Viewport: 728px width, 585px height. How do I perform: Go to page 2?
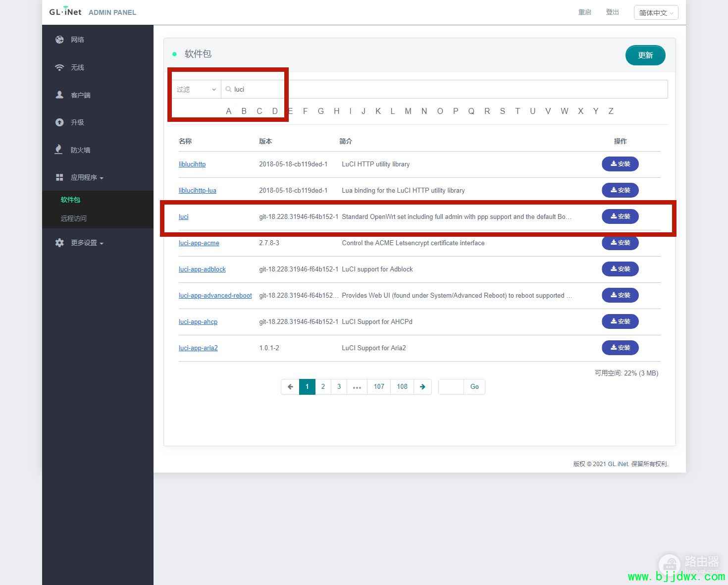[x=323, y=387]
